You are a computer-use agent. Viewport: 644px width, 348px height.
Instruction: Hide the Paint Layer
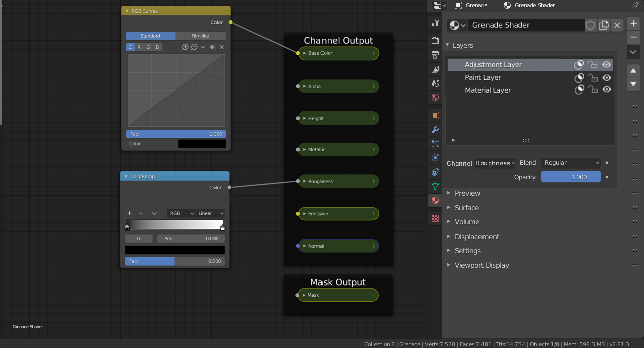click(607, 78)
